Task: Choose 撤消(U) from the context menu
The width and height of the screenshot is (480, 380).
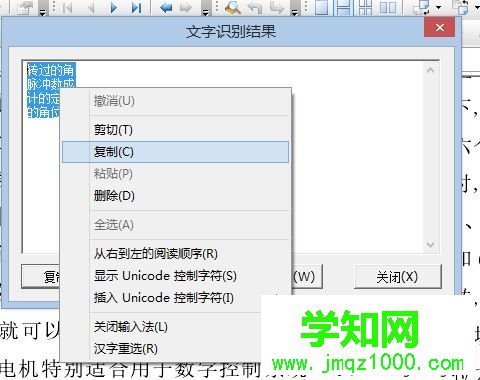Action: coord(175,101)
